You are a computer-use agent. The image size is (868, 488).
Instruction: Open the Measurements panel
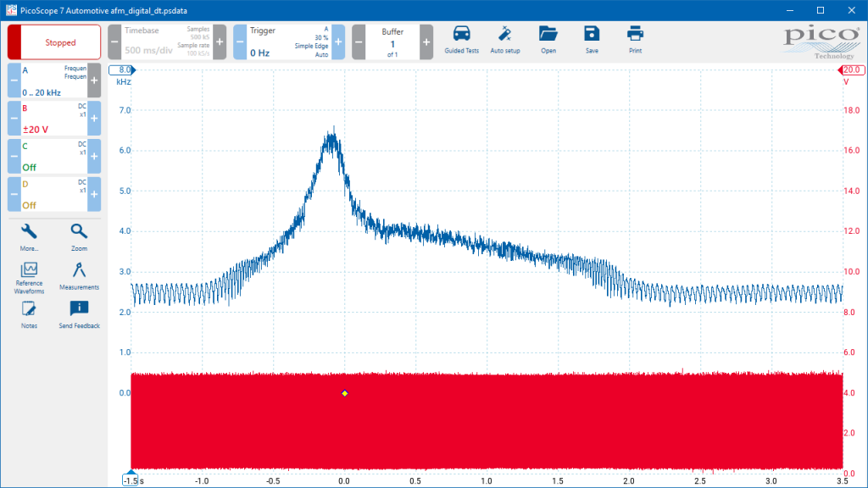[79, 276]
